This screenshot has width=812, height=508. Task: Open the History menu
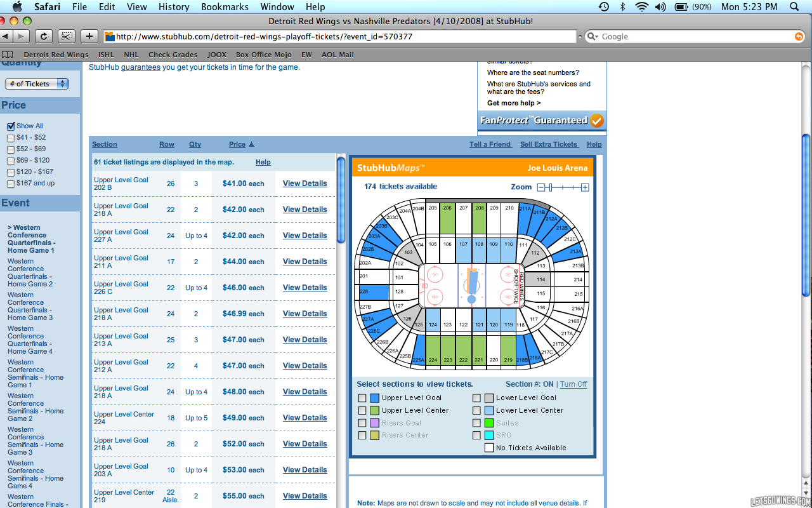[174, 7]
